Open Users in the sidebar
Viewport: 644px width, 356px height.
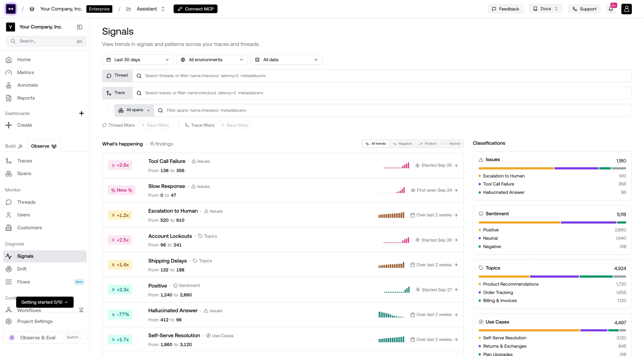(x=45, y=215)
